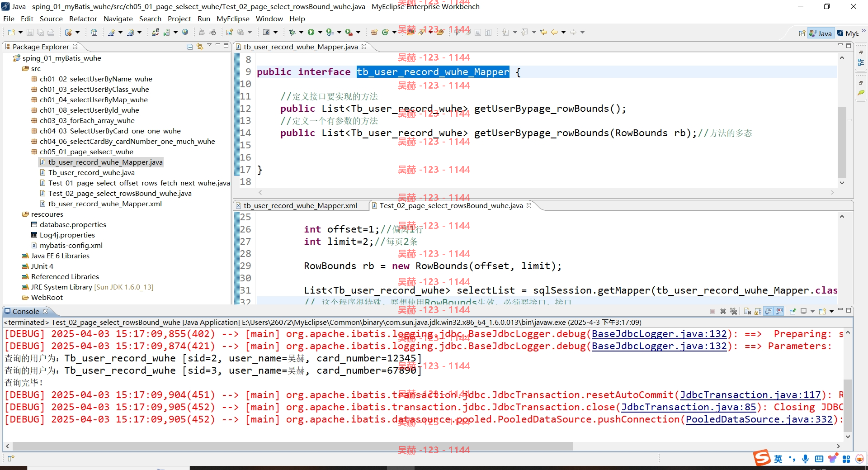The image size is (868, 470).
Task: Click the Save All icon in toolbar
Action: click(x=40, y=32)
